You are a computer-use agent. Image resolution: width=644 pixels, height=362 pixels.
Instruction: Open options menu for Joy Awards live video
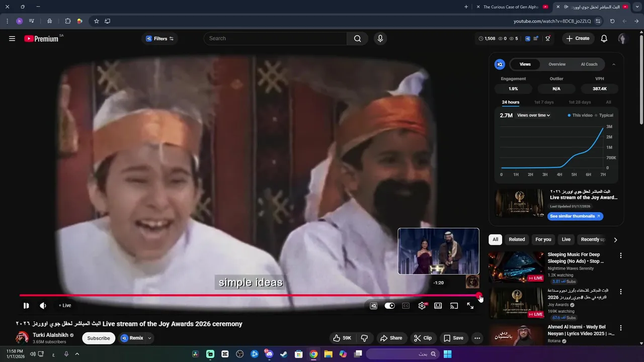(621, 292)
